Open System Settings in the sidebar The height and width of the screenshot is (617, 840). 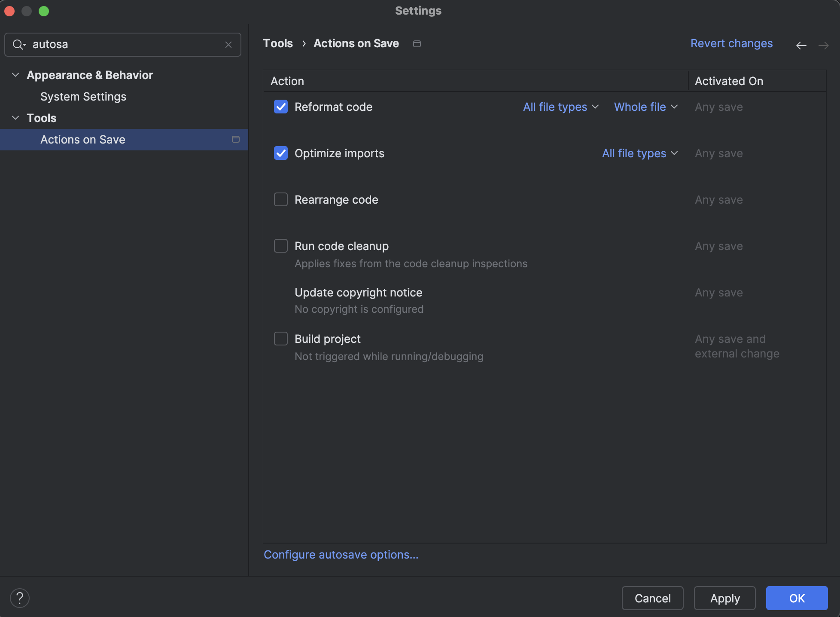tap(83, 97)
